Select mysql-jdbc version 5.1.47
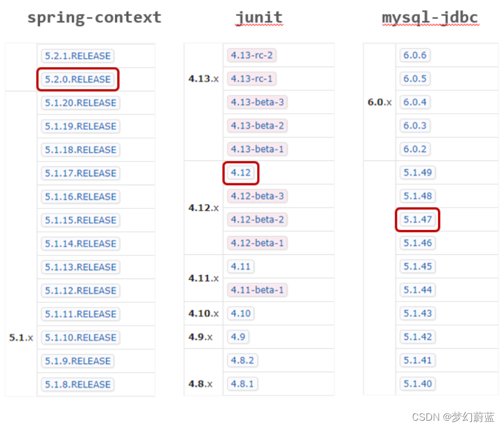The width and height of the screenshot is (504, 428). [x=417, y=219]
